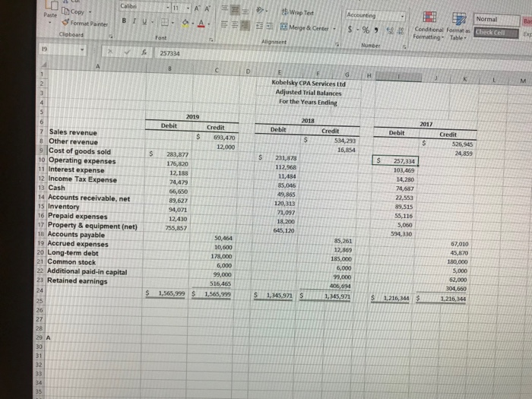Image resolution: width=532 pixels, height=399 pixels.
Task: Open Fill Color dropdown arrow
Action: tap(193, 23)
